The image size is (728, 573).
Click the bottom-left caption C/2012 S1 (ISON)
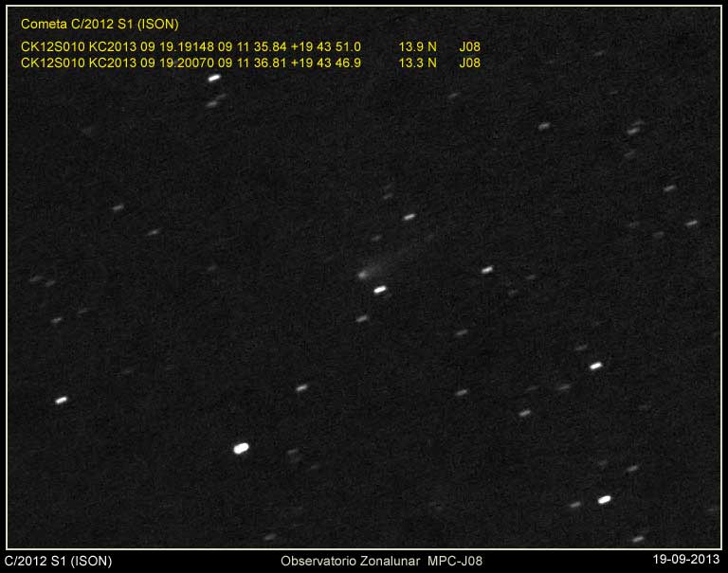59,561
